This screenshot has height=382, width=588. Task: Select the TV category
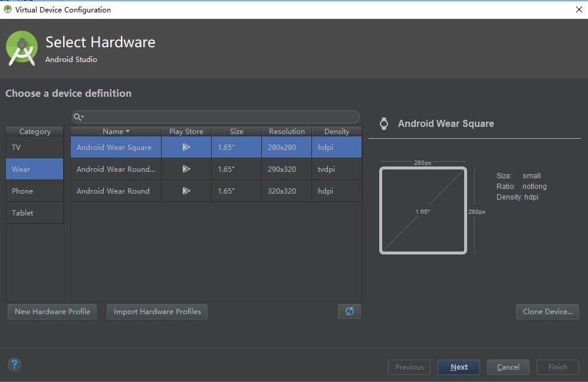pos(34,147)
